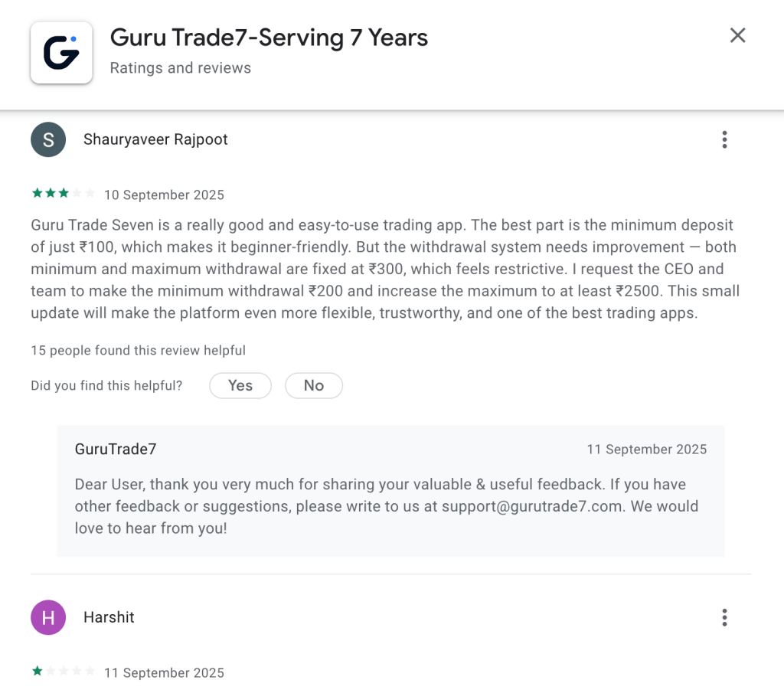This screenshot has width=784, height=690.
Task: Click the "Guru Trade7-Serving 7 Years" title
Action: click(269, 38)
